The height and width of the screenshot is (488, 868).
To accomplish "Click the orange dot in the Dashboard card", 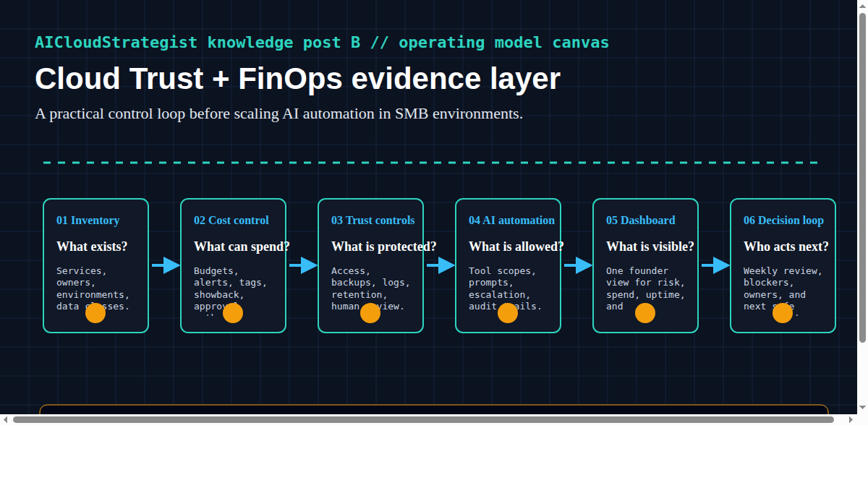I will 645,313.
